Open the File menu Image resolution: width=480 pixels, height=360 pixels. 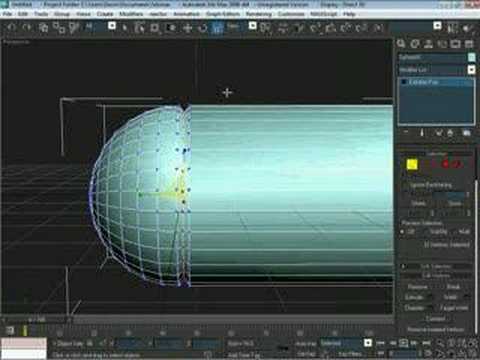[7, 14]
